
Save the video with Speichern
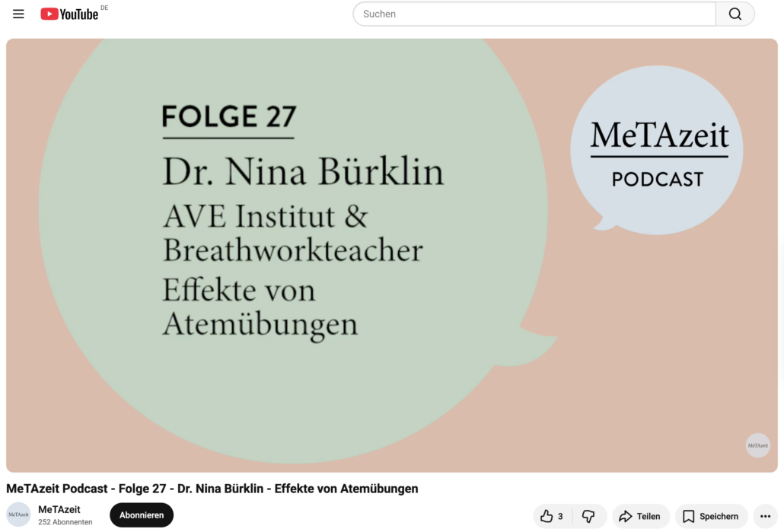coord(710,516)
